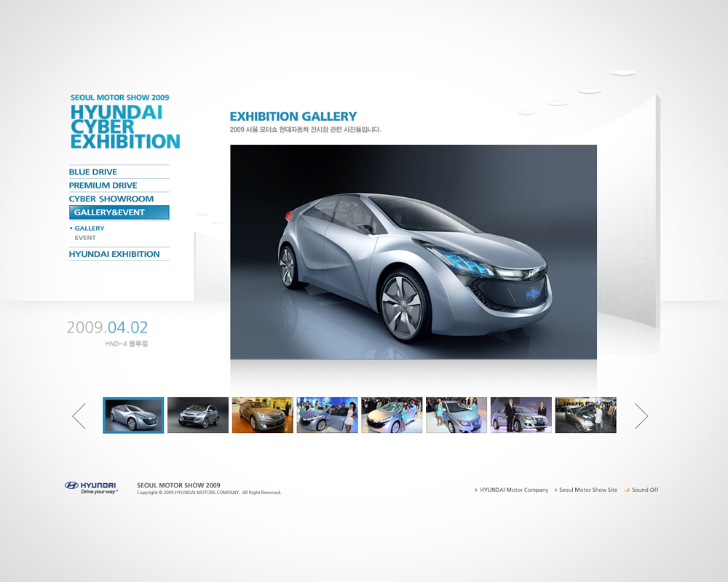Select the GALLERY submenu item
The width and height of the screenshot is (728, 582).
[90, 228]
